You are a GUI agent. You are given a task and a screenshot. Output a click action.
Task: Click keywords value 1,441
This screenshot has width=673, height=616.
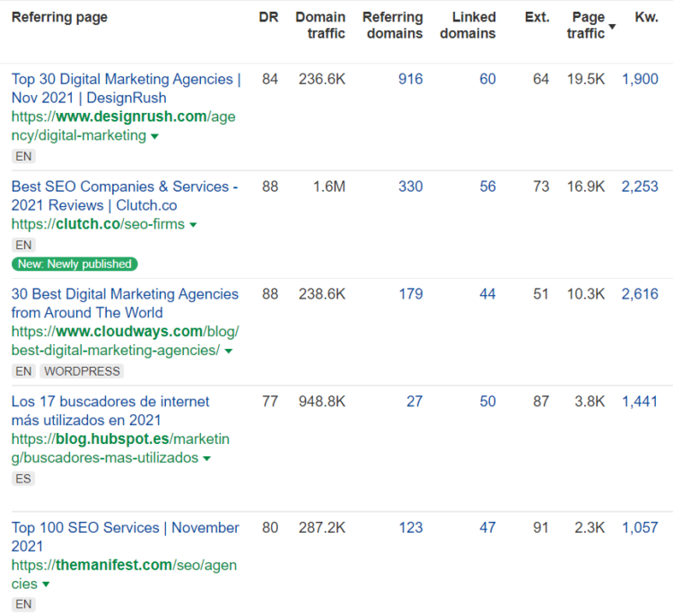point(640,402)
